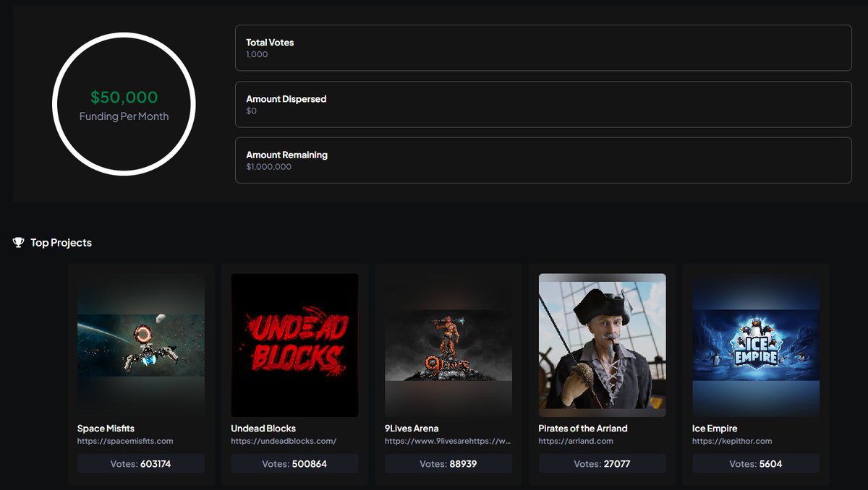The image size is (868, 490).
Task: Click the Funding Per Month label
Action: click(124, 116)
